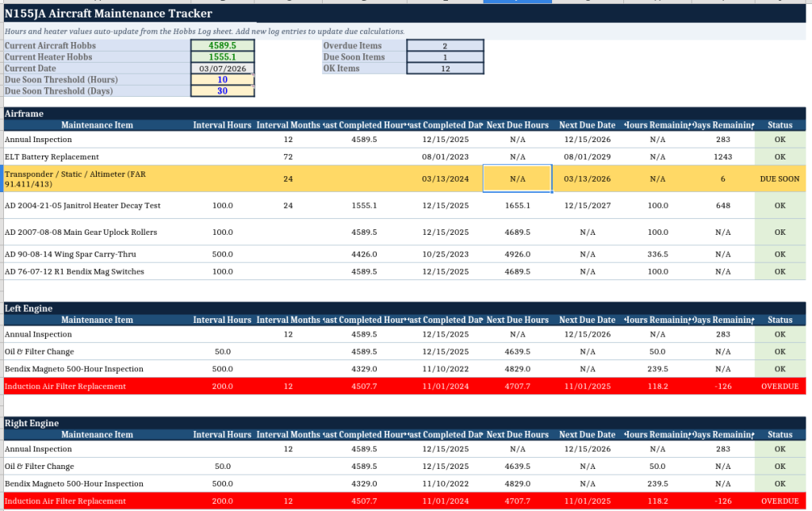Click the outlined N/A cell in Transponder row

pyautogui.click(x=517, y=179)
